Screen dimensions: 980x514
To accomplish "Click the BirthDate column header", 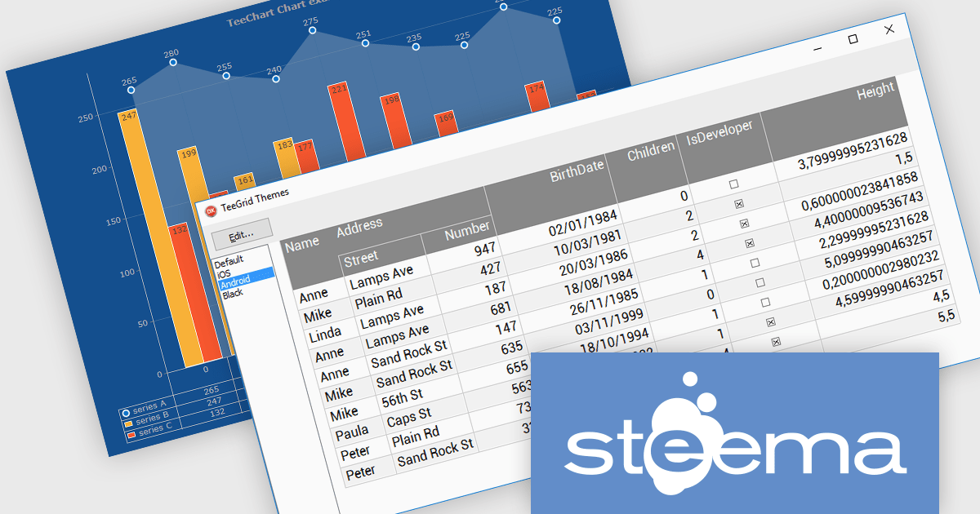I will 577,171.
